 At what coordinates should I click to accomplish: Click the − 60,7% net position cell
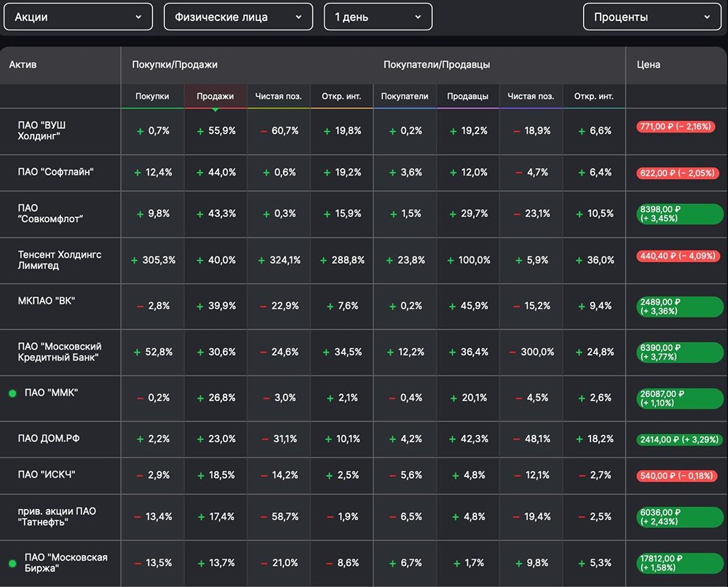pyautogui.click(x=279, y=131)
